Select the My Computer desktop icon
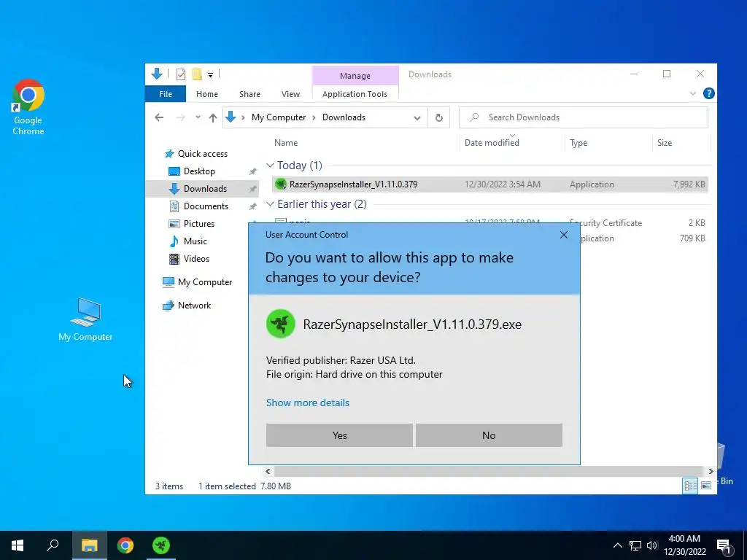 85,319
